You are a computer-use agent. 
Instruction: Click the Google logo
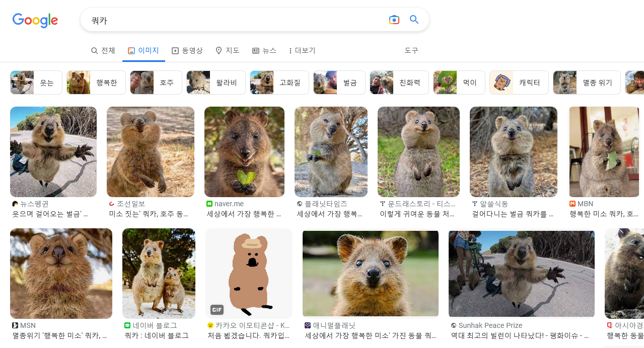click(x=35, y=20)
